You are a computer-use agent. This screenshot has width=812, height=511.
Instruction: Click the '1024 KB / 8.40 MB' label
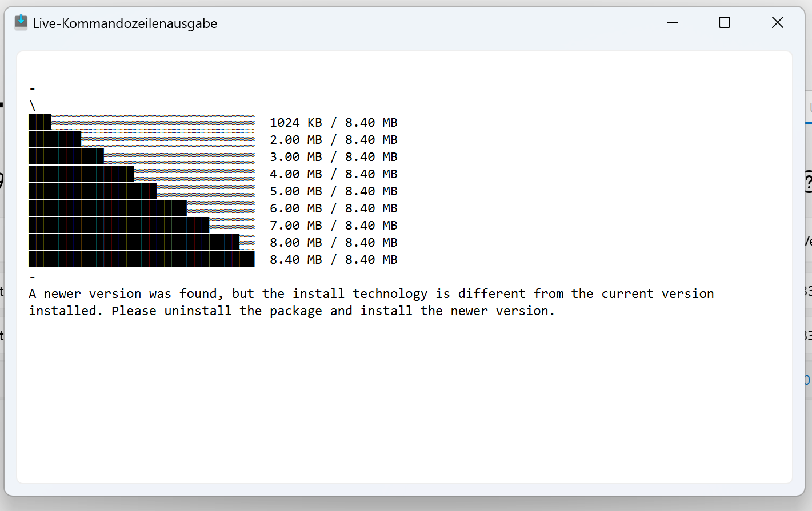coord(334,123)
